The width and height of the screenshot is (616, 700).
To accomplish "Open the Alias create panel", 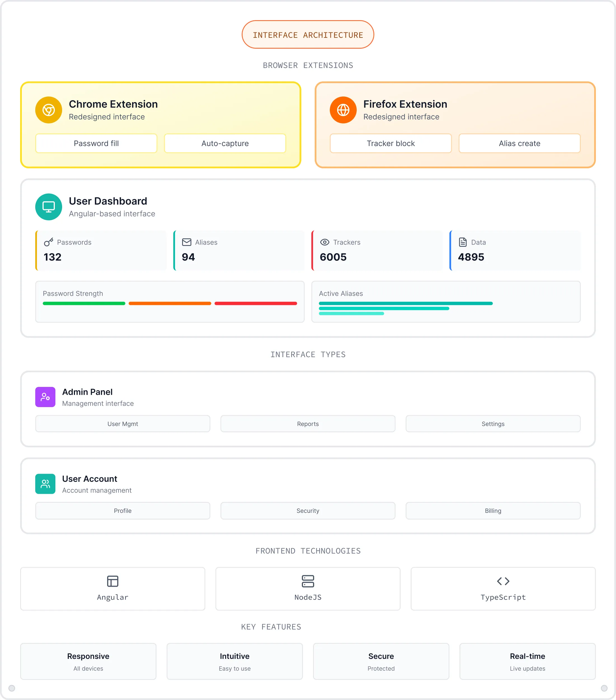I will 519,144.
